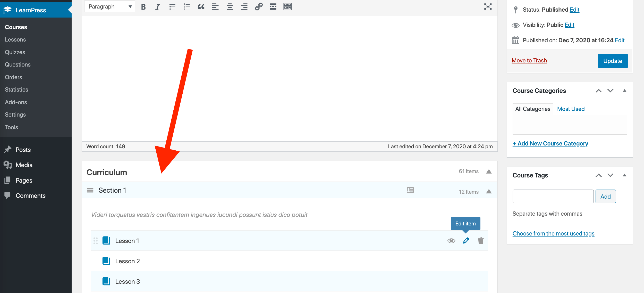Click Choose from the most used tags

click(x=553, y=233)
